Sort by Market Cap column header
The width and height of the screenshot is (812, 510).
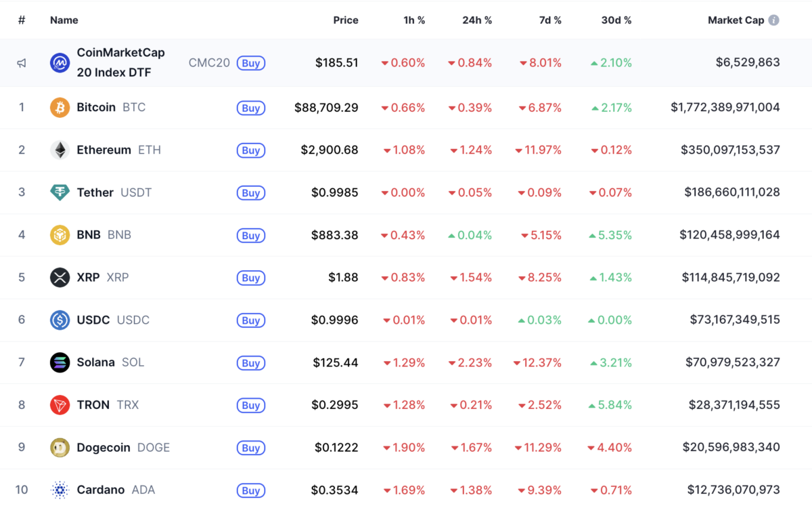pos(736,20)
